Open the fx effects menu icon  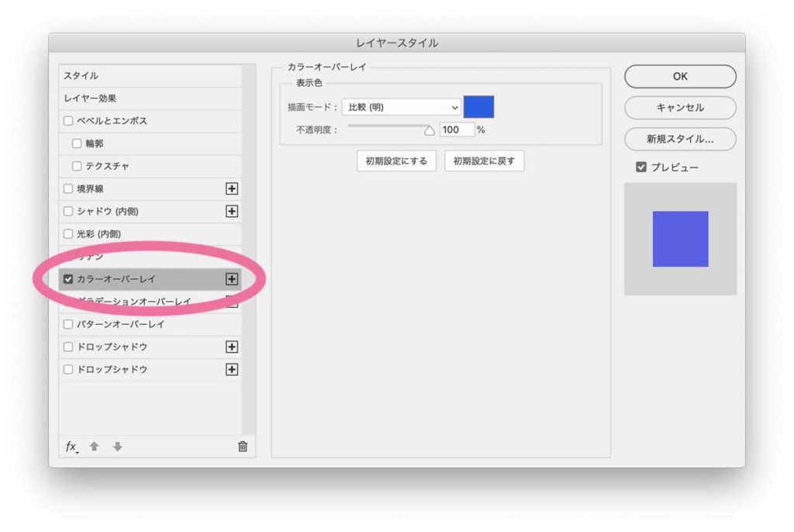[71, 447]
